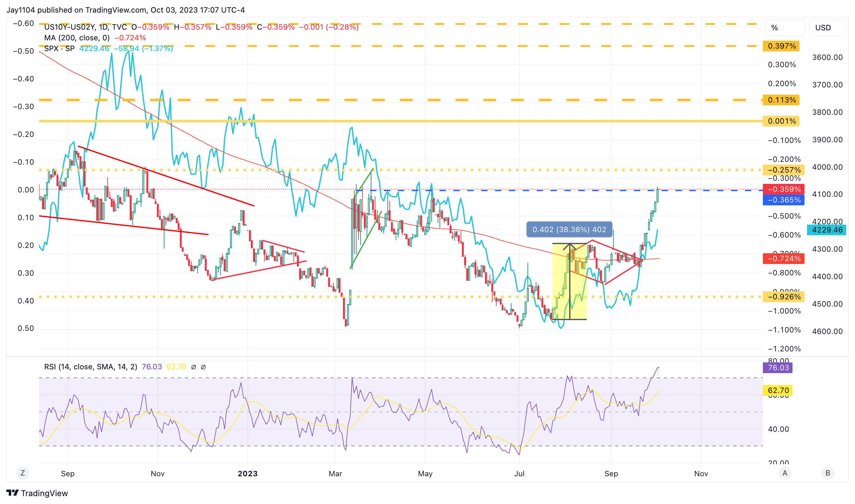Click the May time axis label

(425, 473)
